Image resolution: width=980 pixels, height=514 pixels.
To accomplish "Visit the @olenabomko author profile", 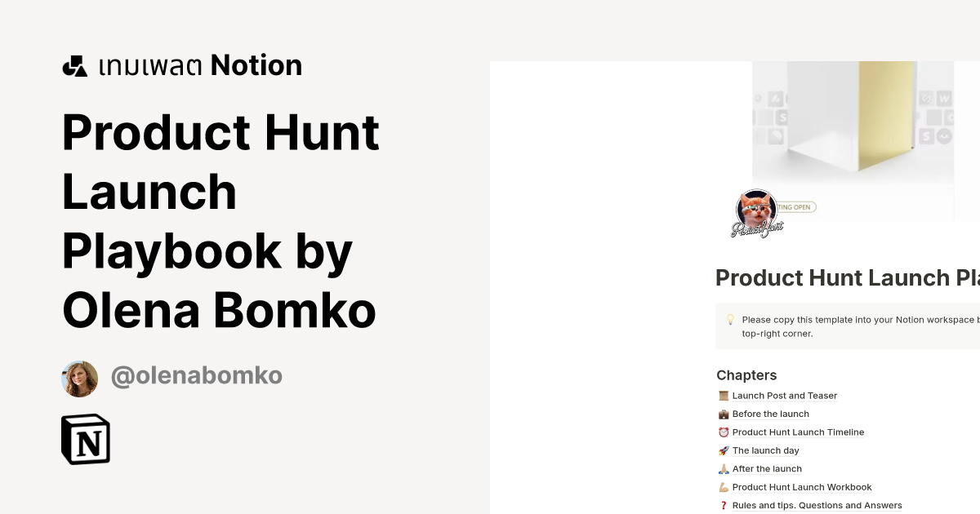I will pos(196,375).
